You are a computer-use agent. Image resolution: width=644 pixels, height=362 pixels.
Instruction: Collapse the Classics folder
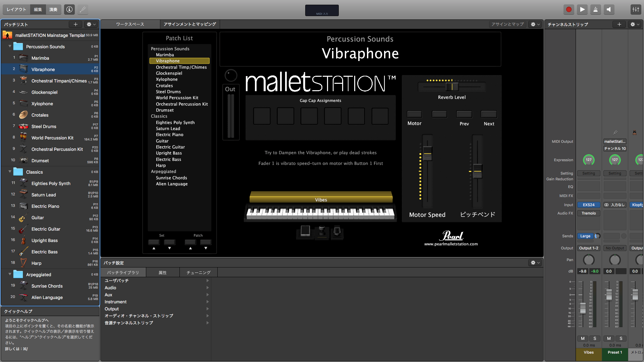[10, 172]
